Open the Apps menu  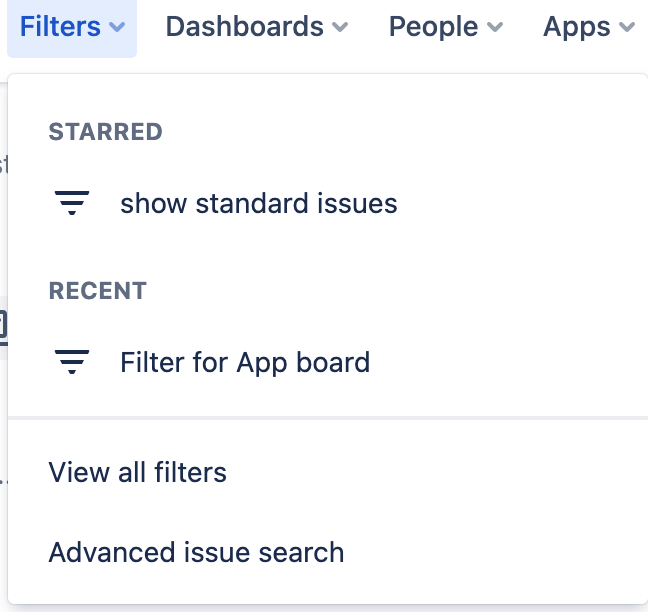577,27
